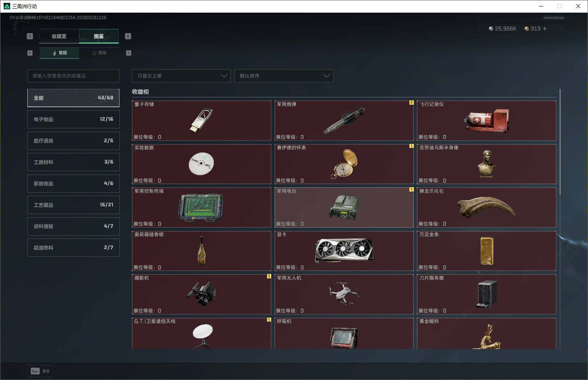The height and width of the screenshot is (380, 588).
Task: Click the alert badge on G.T.I卫星通信天线
Action: pos(269,320)
